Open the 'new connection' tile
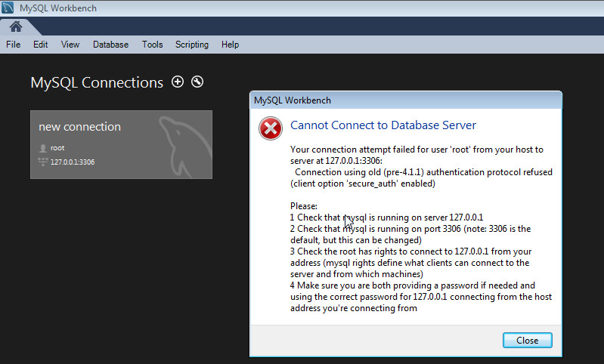The image size is (604, 364). coord(122,145)
